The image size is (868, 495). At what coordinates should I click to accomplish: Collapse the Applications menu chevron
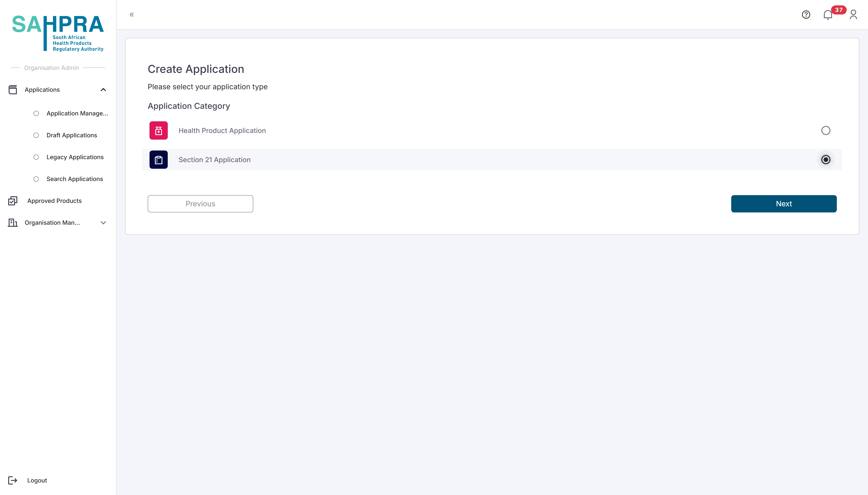click(103, 90)
